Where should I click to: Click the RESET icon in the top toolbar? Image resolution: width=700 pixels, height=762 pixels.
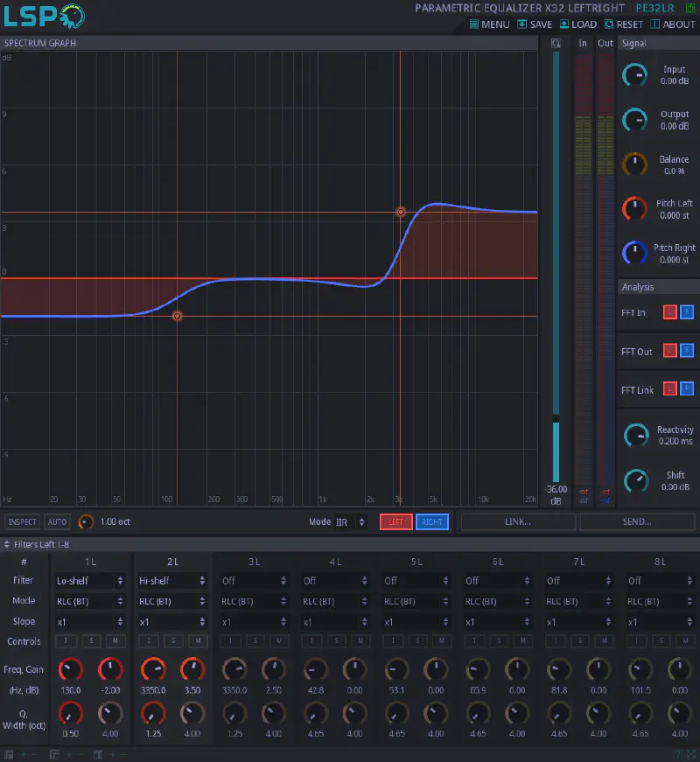[x=611, y=24]
